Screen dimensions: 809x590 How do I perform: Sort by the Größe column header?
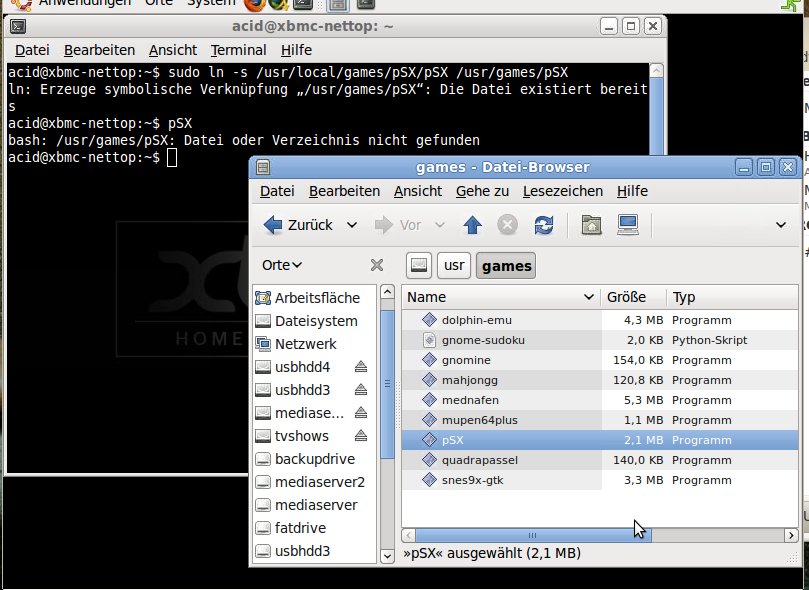634,297
